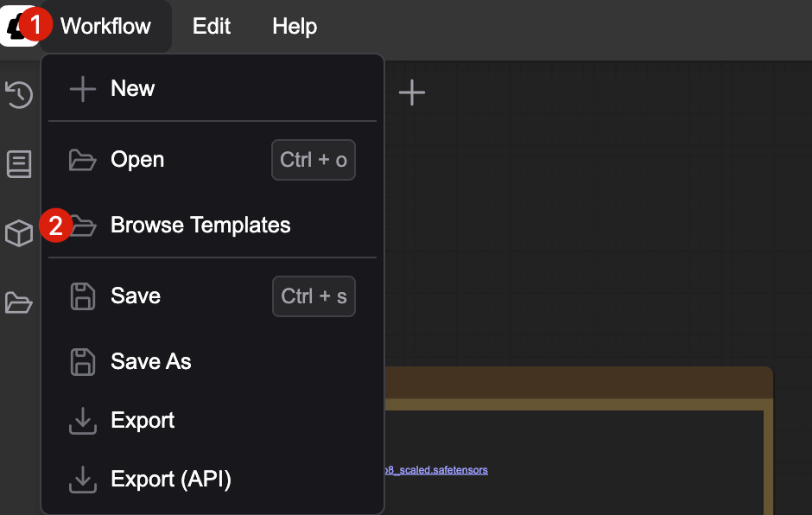The height and width of the screenshot is (515, 812).
Task: Choose Open from the Workflow menu
Action: 213,160
